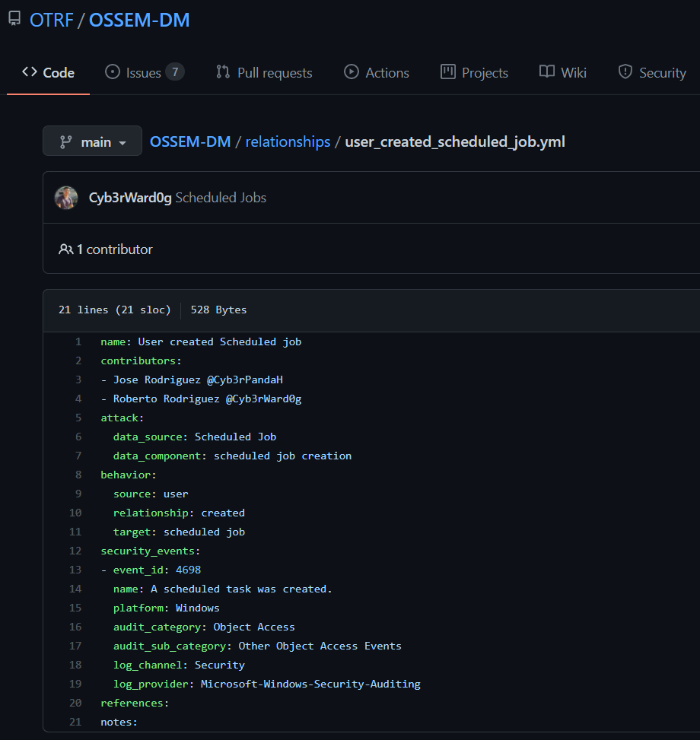Click the target: scheduled job line
The width and height of the screenshot is (700, 740).
click(x=179, y=532)
